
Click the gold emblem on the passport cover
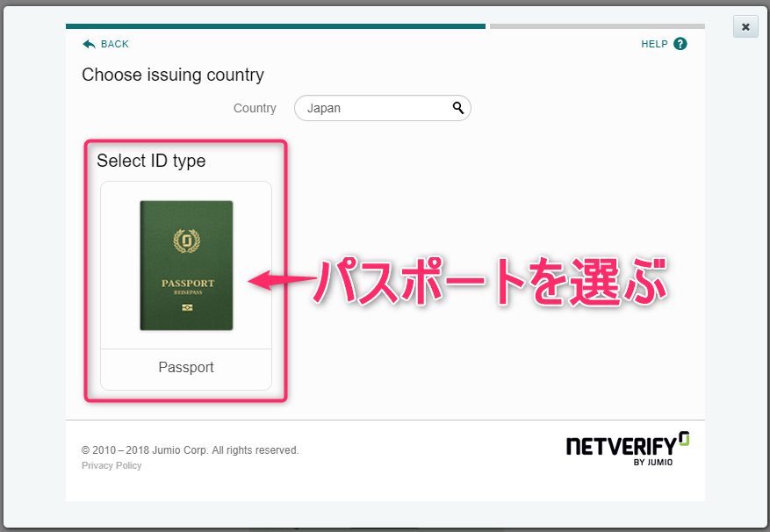(x=186, y=240)
